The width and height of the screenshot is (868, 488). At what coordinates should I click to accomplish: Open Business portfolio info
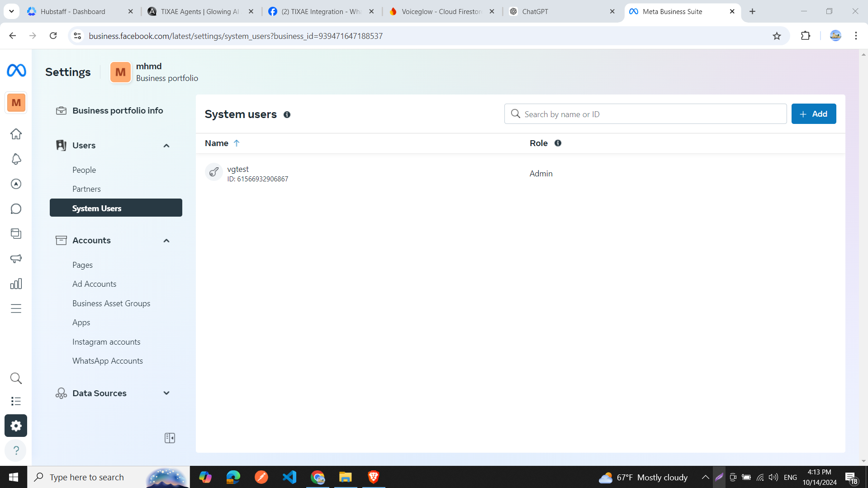(x=117, y=110)
